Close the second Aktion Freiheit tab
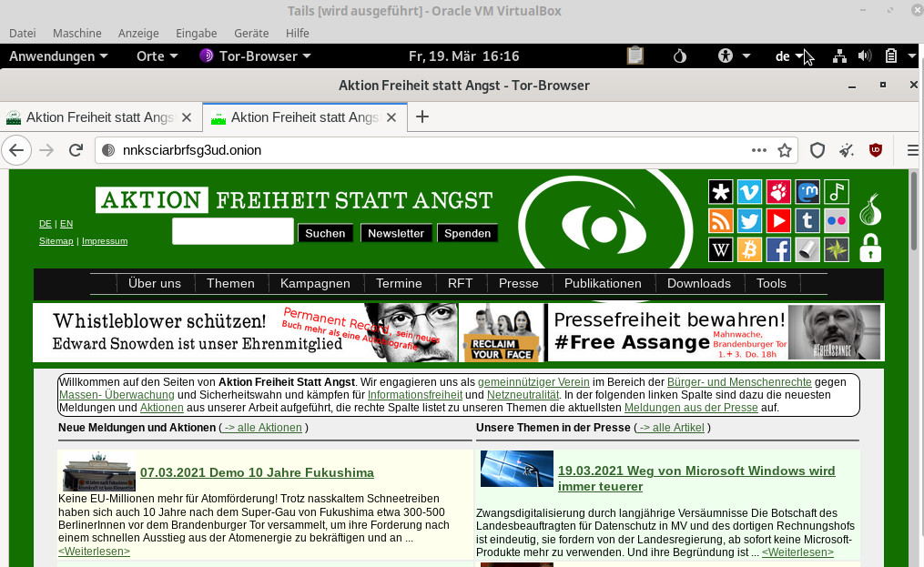 [x=391, y=117]
